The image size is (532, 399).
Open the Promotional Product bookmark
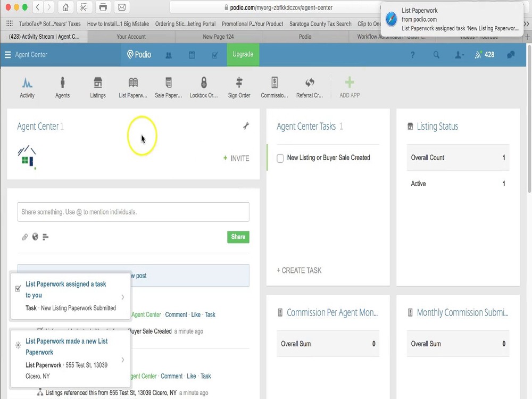click(252, 24)
